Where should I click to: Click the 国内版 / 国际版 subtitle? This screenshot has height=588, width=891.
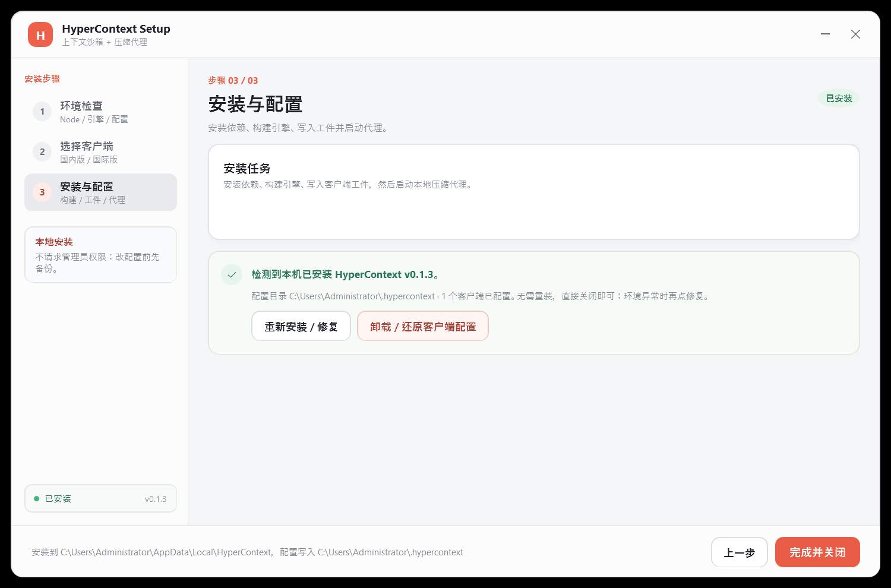pyautogui.click(x=89, y=160)
